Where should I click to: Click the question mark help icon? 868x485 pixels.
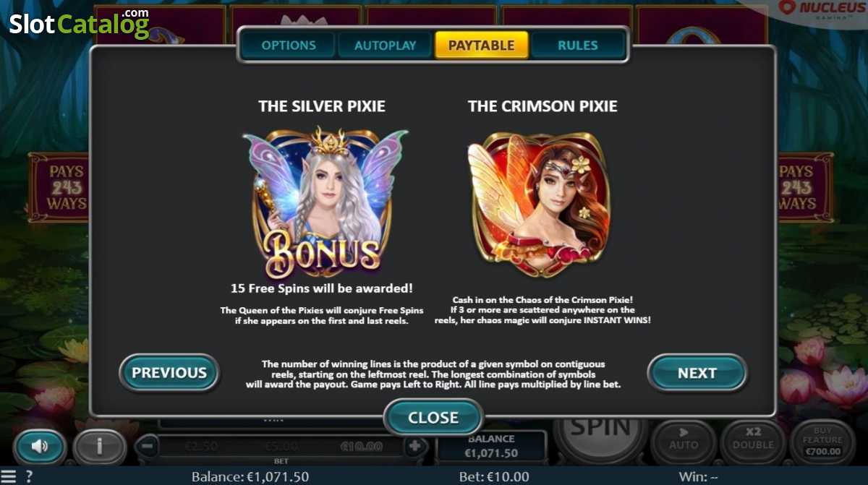tap(29, 476)
